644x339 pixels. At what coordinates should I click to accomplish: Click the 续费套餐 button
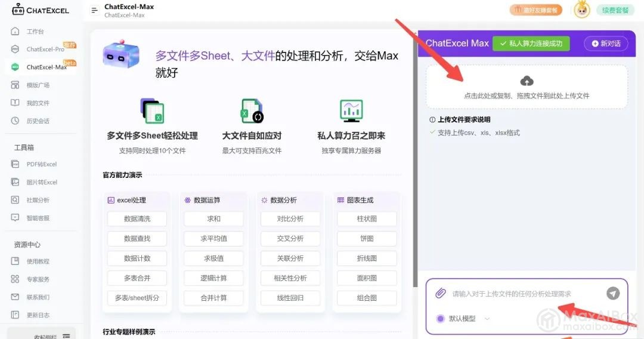point(615,10)
